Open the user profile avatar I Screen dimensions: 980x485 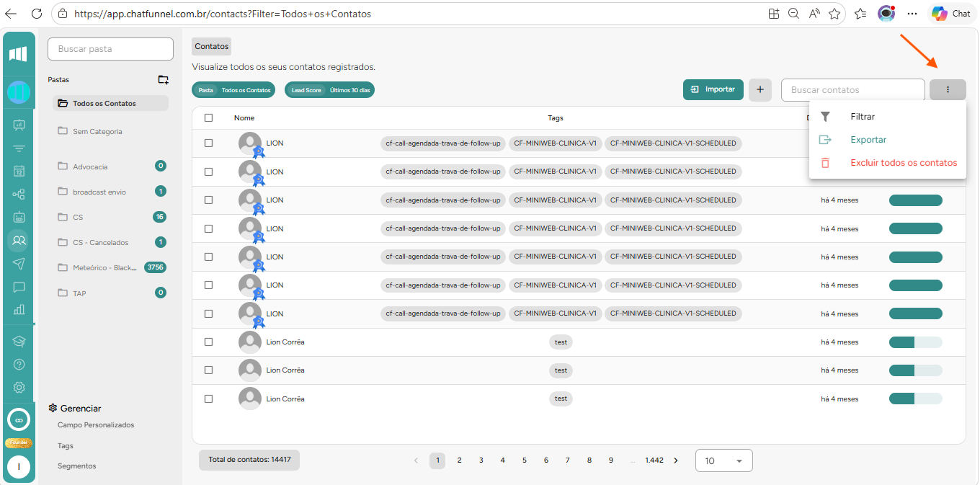(x=19, y=468)
